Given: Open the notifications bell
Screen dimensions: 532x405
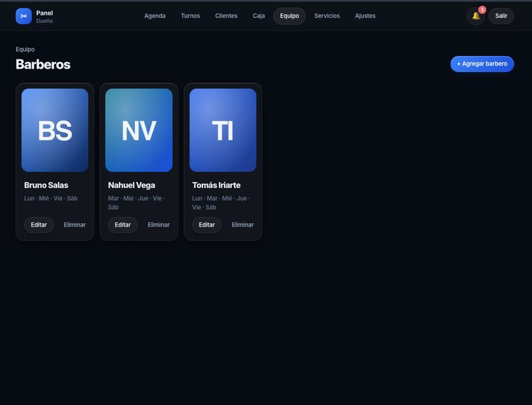Looking at the screenshot, I should [476, 16].
